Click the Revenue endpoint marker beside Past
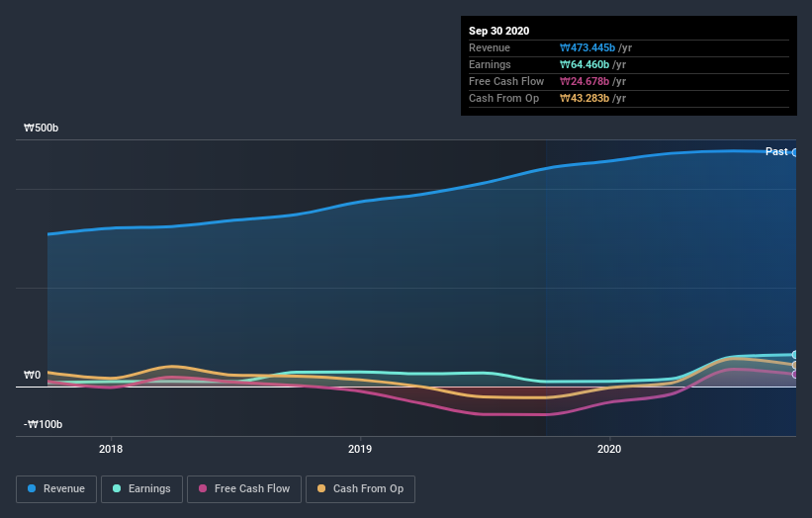 (x=795, y=152)
